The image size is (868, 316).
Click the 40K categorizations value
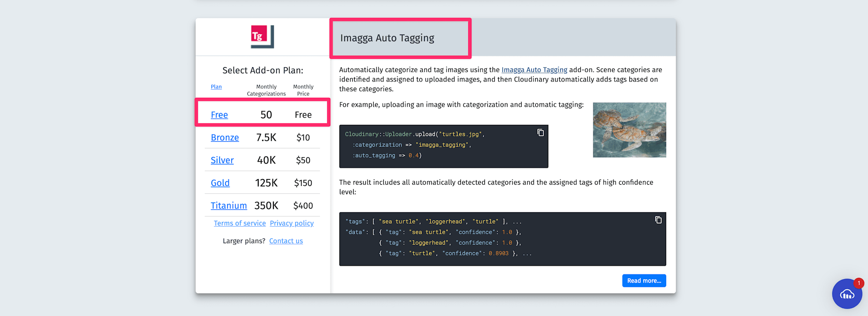coord(266,160)
